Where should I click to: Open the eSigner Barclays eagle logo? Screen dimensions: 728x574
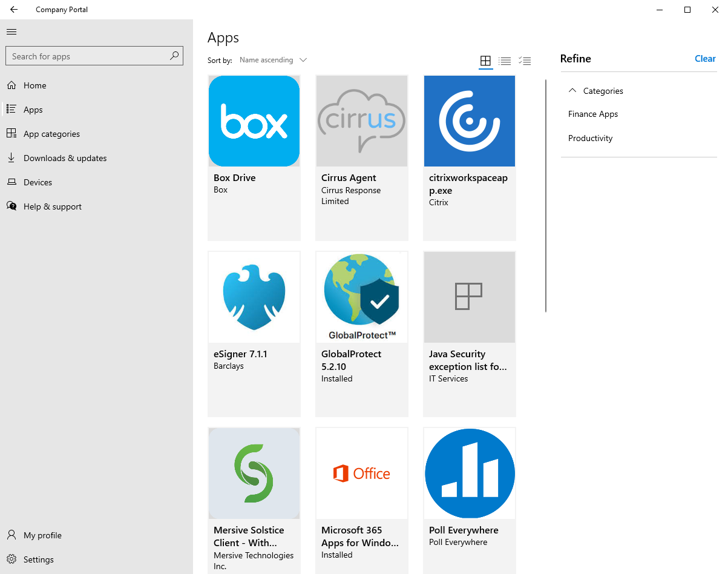tap(254, 297)
